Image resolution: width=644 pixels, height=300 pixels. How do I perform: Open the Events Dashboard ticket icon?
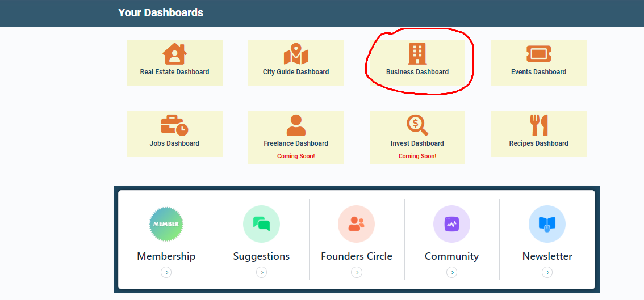[538, 53]
